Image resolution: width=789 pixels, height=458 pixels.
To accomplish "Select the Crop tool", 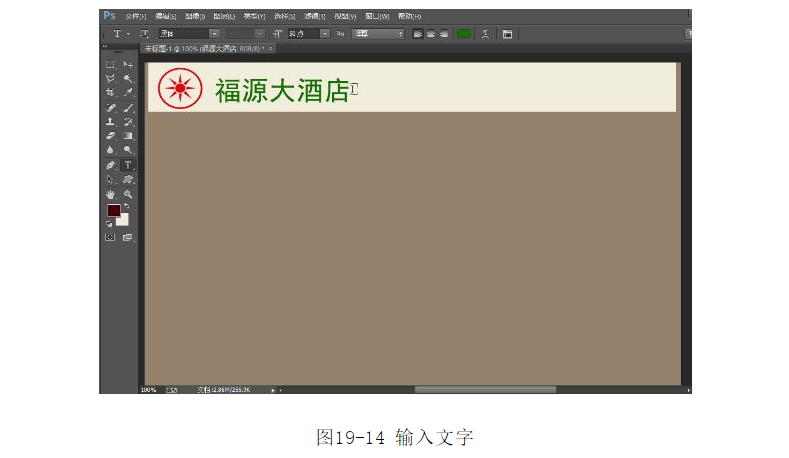I will coord(111,92).
